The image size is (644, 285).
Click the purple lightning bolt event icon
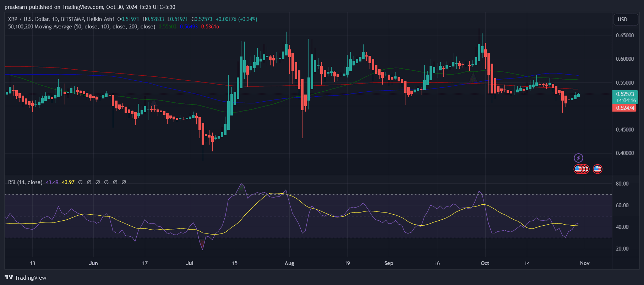click(x=578, y=158)
